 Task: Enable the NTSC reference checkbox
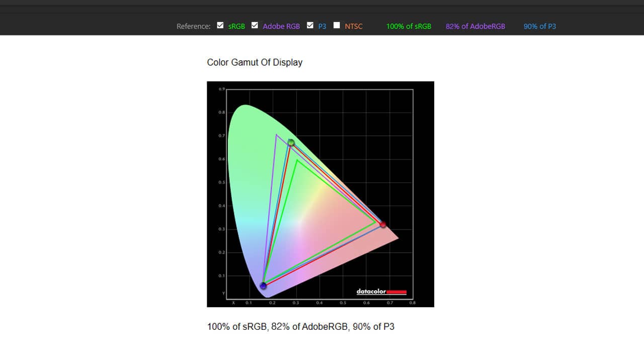(337, 26)
